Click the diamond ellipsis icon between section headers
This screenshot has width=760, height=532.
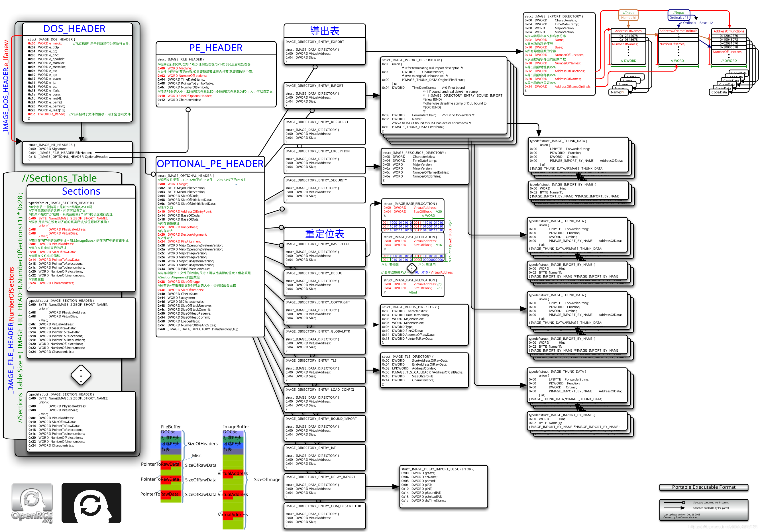pyautogui.click(x=81, y=375)
